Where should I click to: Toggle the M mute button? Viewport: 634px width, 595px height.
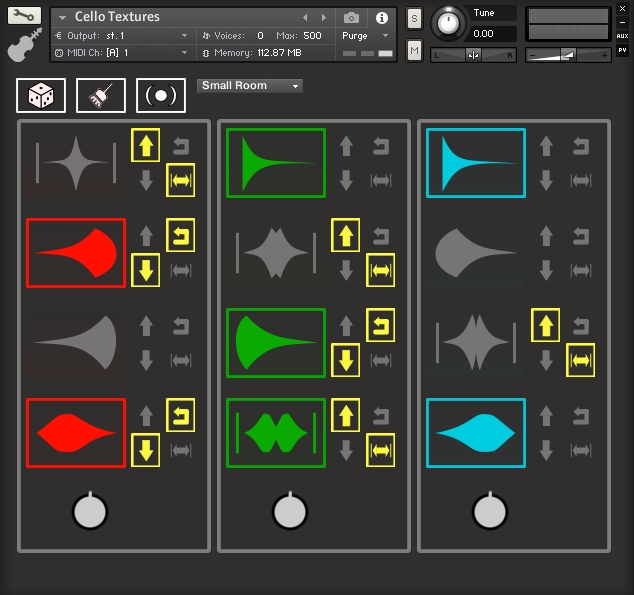[414, 50]
